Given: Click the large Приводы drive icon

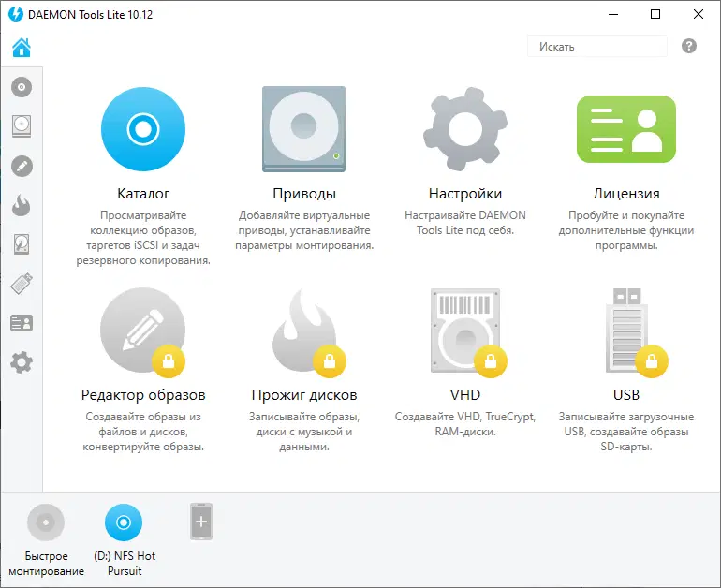Looking at the screenshot, I should [x=304, y=129].
